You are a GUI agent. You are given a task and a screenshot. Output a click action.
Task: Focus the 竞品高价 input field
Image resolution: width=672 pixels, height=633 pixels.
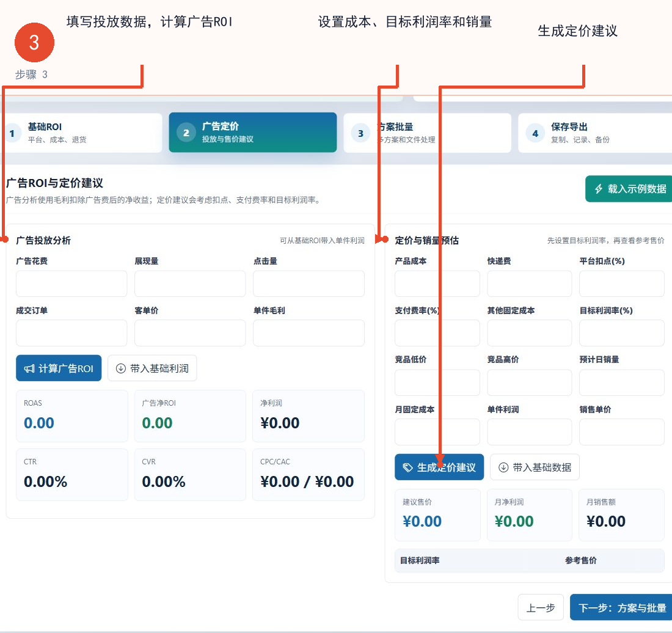pos(529,382)
